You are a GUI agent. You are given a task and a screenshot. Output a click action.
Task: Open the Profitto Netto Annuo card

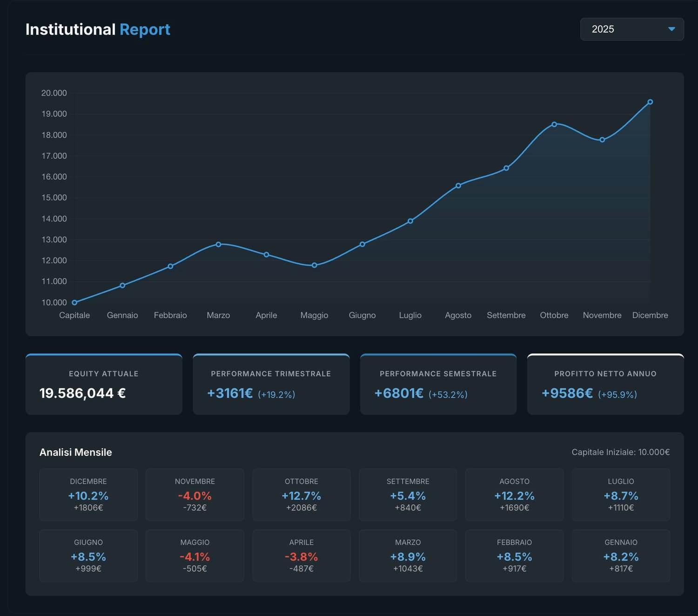pyautogui.click(x=605, y=384)
